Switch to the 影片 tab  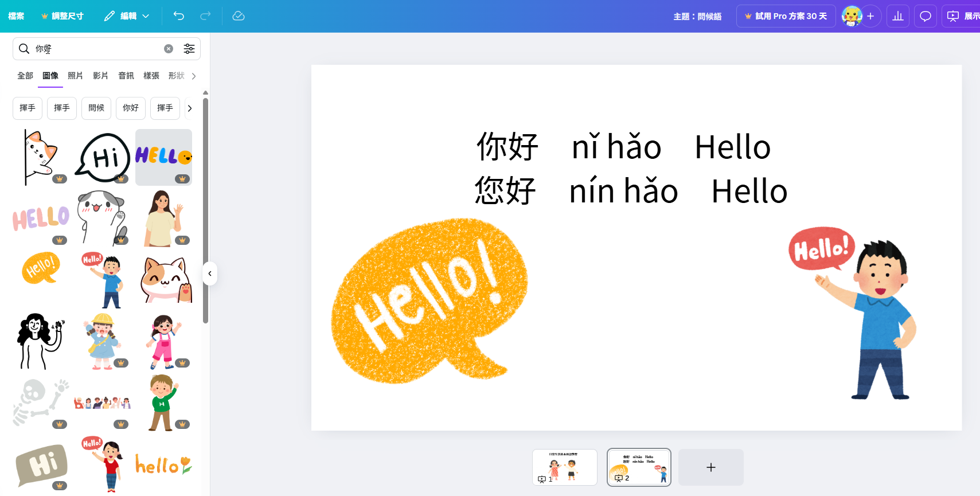pyautogui.click(x=100, y=76)
